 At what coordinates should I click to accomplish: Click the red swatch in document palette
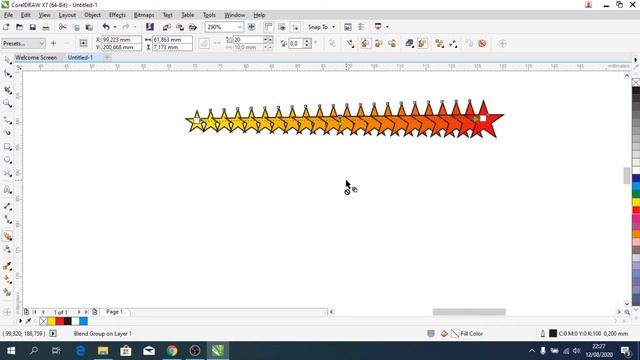click(x=60, y=321)
